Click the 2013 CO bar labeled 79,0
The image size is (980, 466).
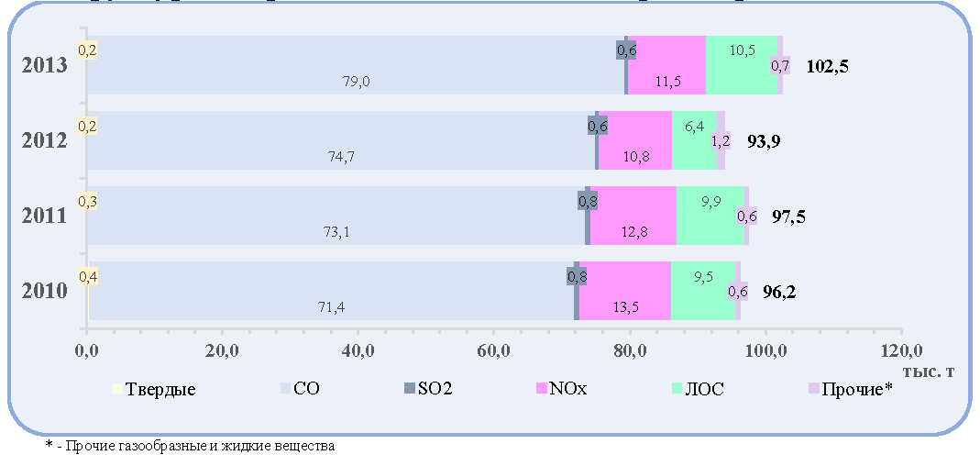(356, 65)
